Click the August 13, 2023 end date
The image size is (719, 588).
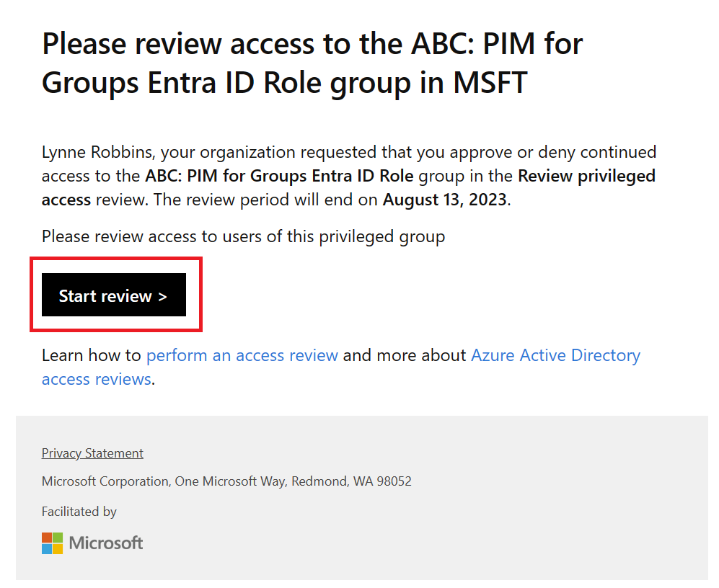point(445,200)
